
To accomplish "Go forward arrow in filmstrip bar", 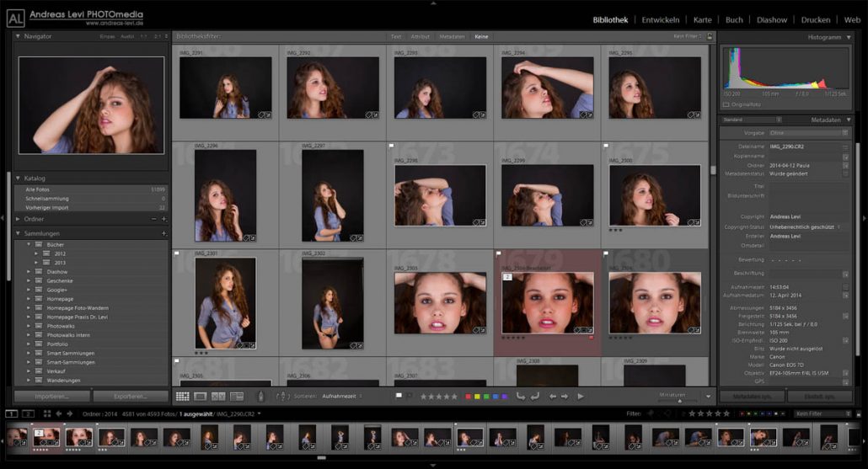I will [x=70, y=413].
